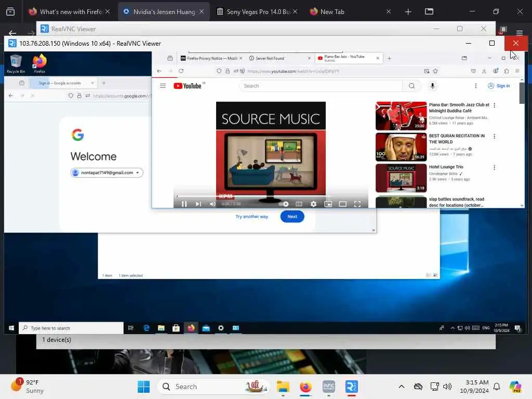Click the YouTube search magnifier button
532x399 pixels.
coord(411,86)
